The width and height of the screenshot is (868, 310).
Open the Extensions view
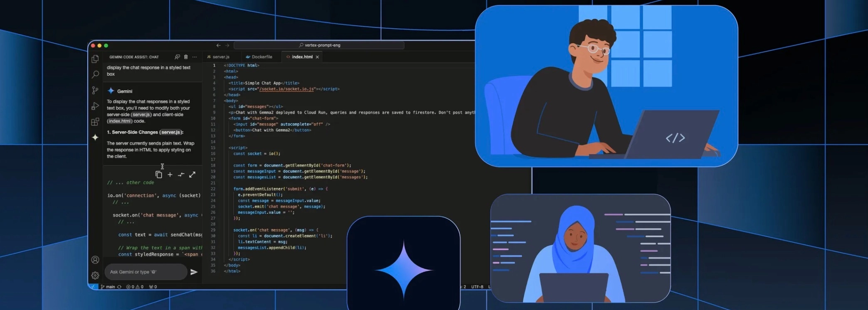(x=95, y=122)
